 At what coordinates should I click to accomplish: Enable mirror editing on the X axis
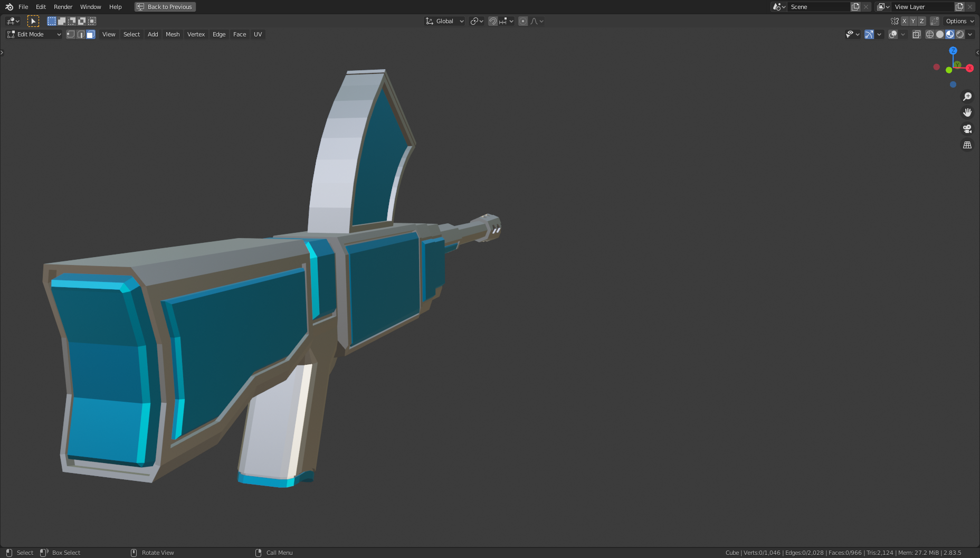[904, 21]
